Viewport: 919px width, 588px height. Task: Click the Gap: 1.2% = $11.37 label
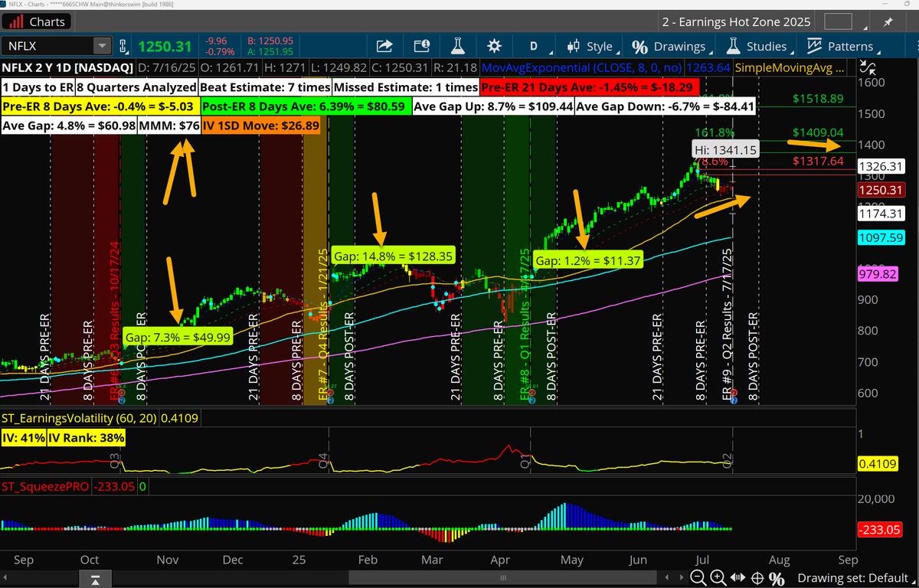tap(587, 261)
